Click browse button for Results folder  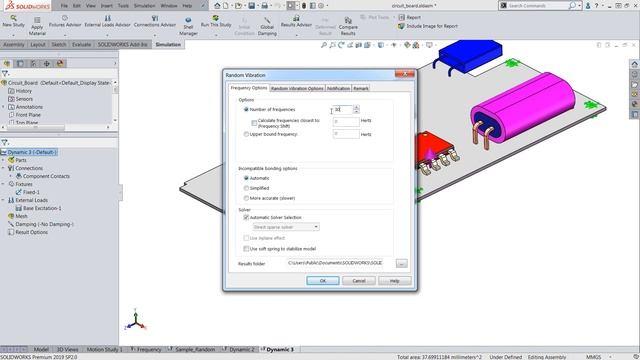tap(402, 264)
